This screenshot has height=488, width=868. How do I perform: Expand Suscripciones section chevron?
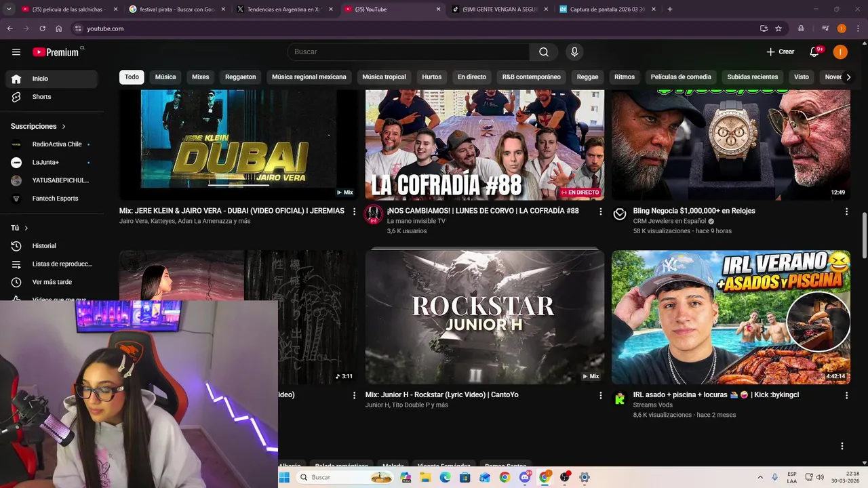[x=64, y=127]
